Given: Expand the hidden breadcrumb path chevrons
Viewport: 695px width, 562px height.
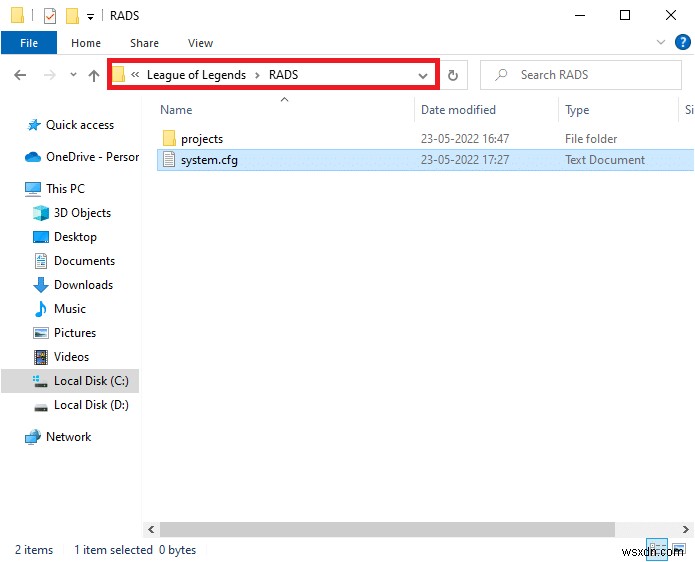Looking at the screenshot, I should 135,74.
